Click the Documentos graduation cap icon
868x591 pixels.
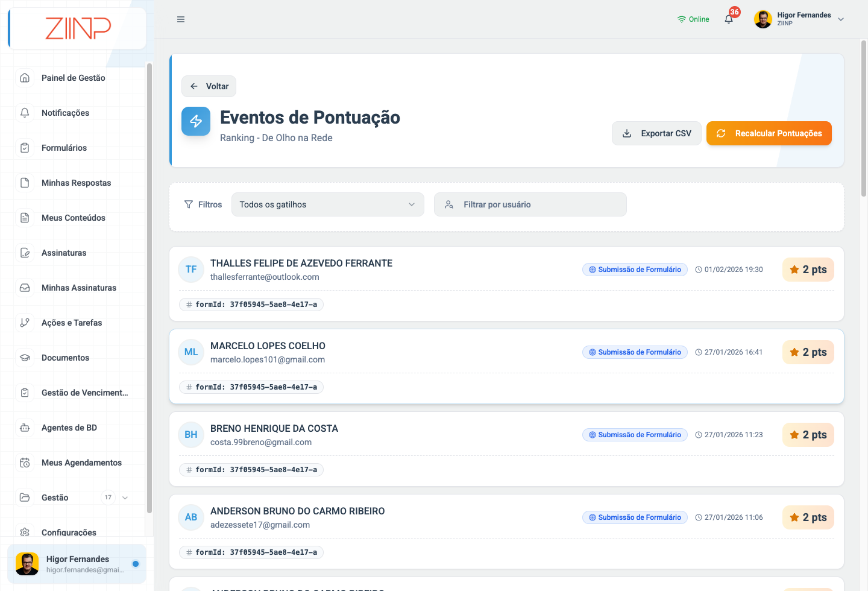pyautogui.click(x=25, y=358)
